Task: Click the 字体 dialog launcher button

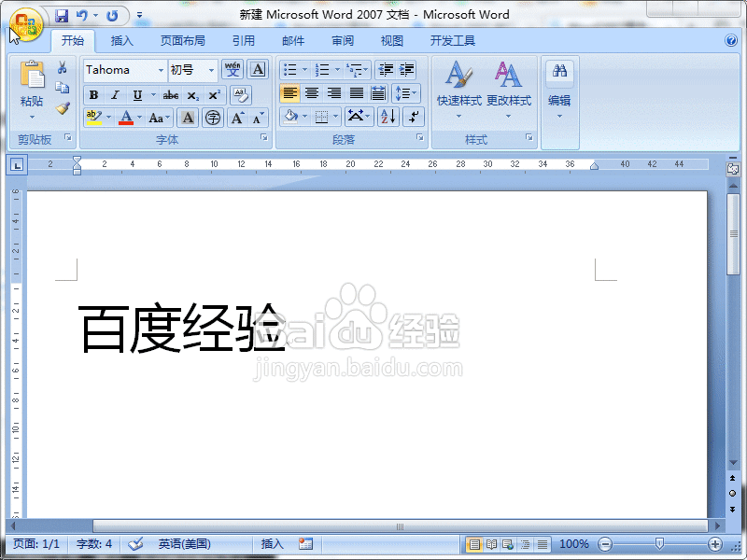Action: point(264,137)
